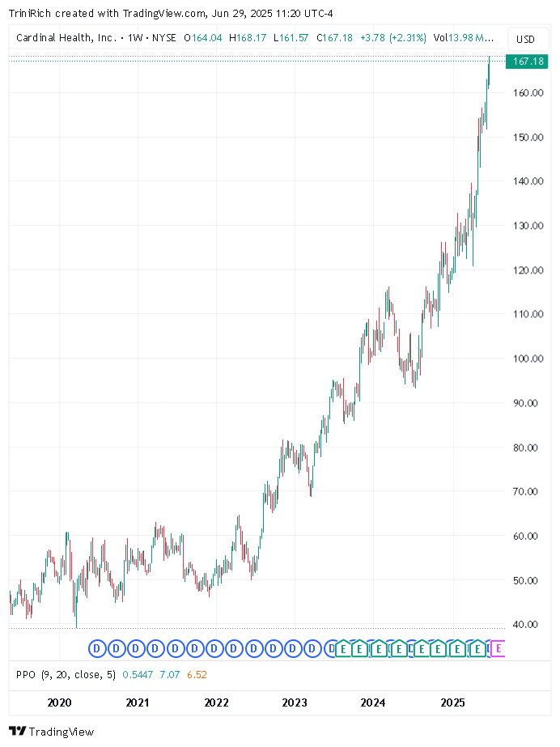Click the 100.00 price axis label
This screenshot has height=747, width=560.
pyautogui.click(x=528, y=359)
